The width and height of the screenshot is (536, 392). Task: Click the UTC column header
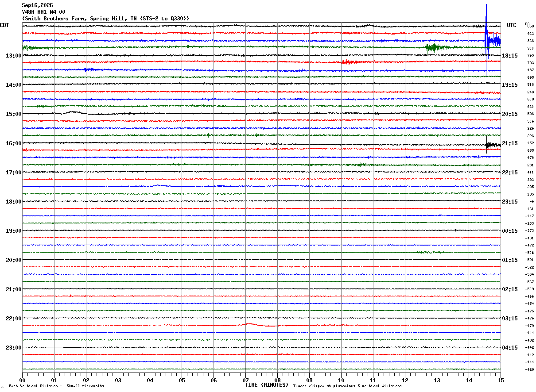point(512,25)
